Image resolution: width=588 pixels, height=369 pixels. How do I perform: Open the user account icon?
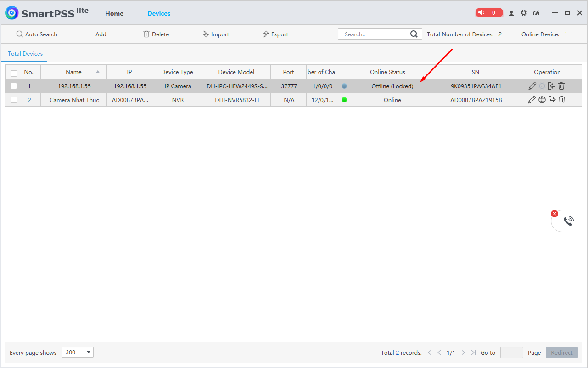511,13
